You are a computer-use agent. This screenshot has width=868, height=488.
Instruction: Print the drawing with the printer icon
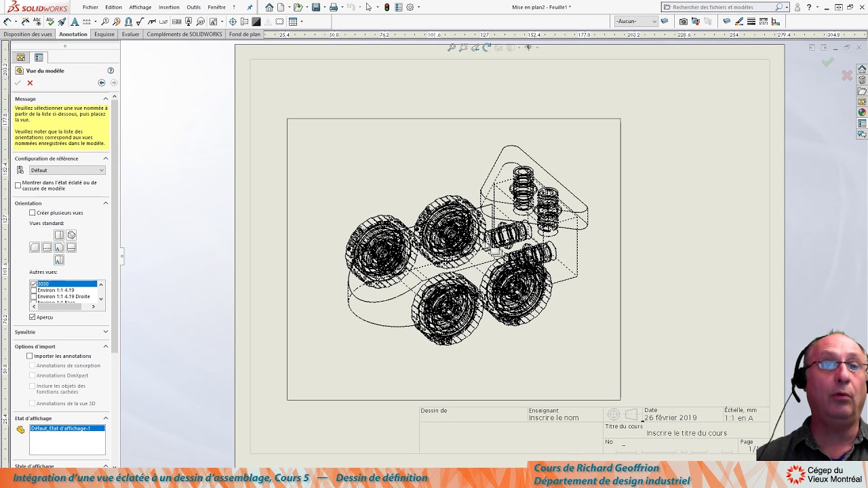click(334, 7)
